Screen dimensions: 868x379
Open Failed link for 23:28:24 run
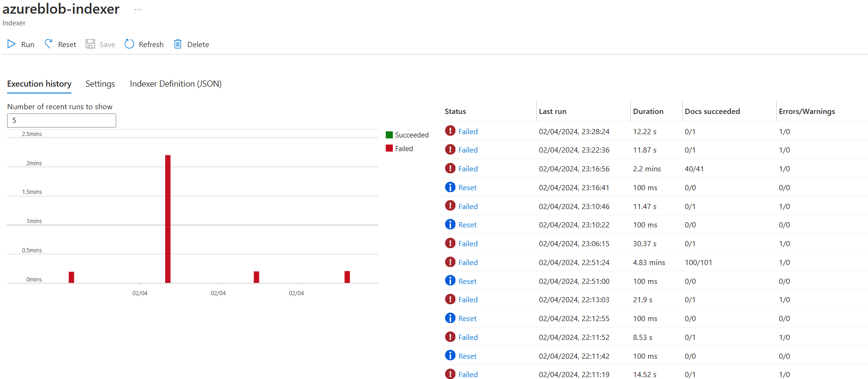point(468,132)
